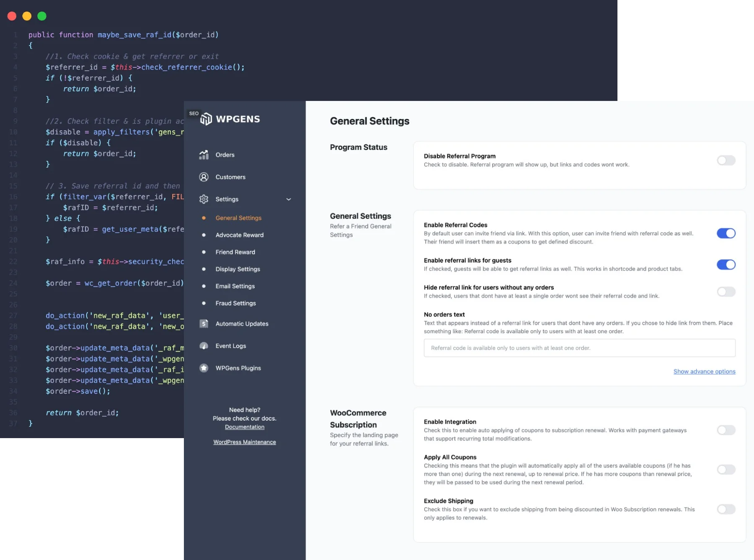Click the Event Logs icon

pos(204,346)
